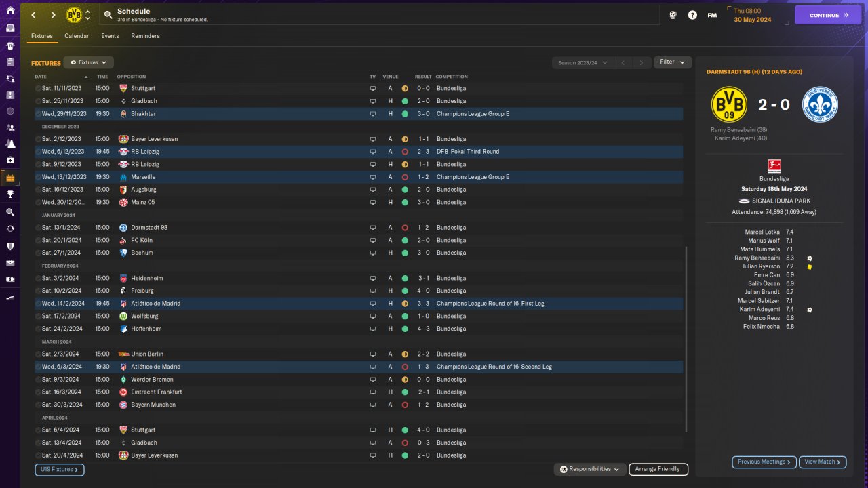
Task: Go back with the header back arrow
Action: [x=33, y=15]
